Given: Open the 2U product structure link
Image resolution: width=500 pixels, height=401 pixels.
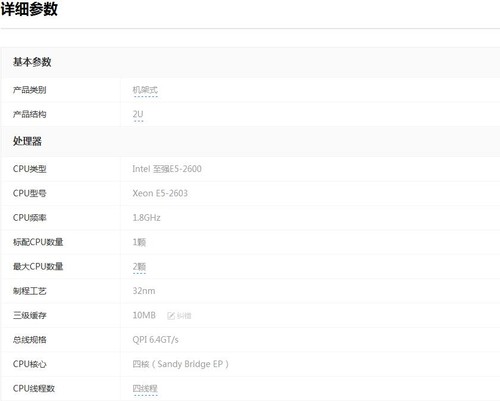Looking at the screenshot, I should (x=138, y=114).
